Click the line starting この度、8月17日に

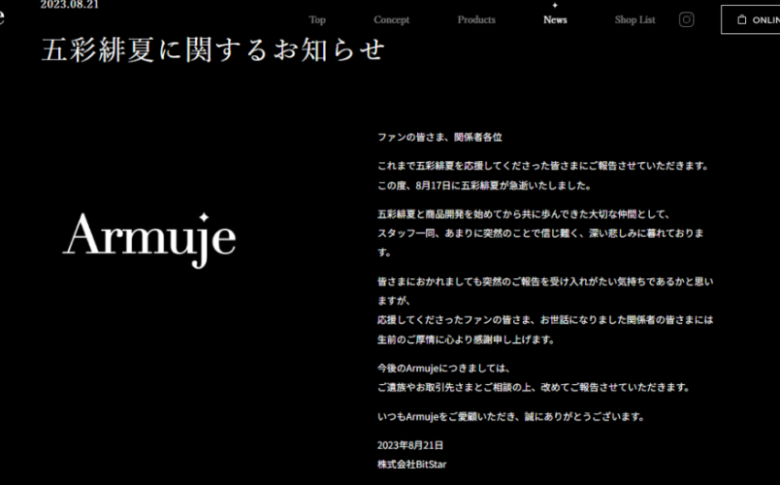pos(485,186)
